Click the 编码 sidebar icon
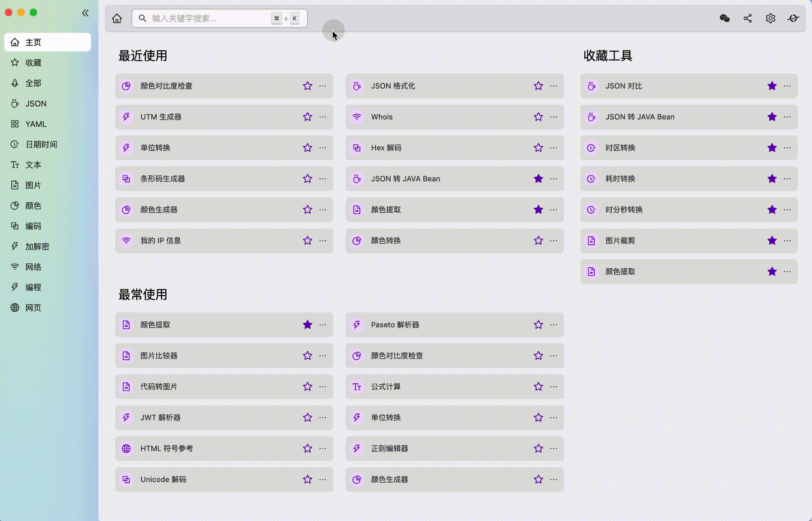 click(x=15, y=226)
